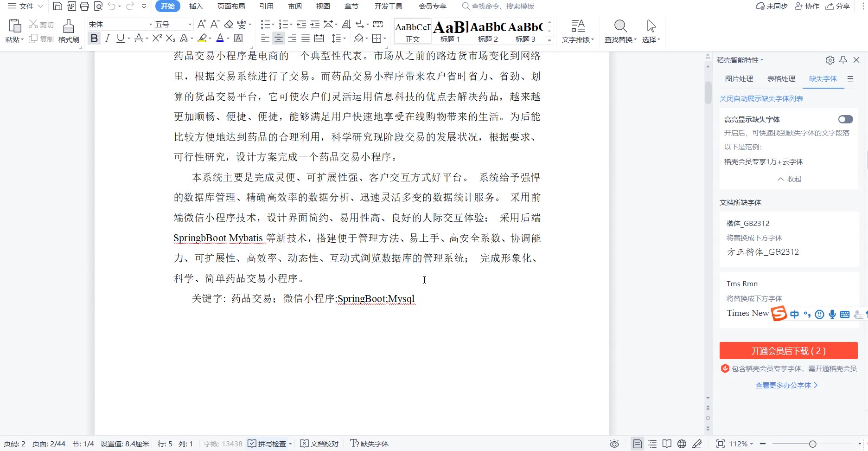Toggle italic formatting
The image size is (868, 451).
pyautogui.click(x=107, y=39)
